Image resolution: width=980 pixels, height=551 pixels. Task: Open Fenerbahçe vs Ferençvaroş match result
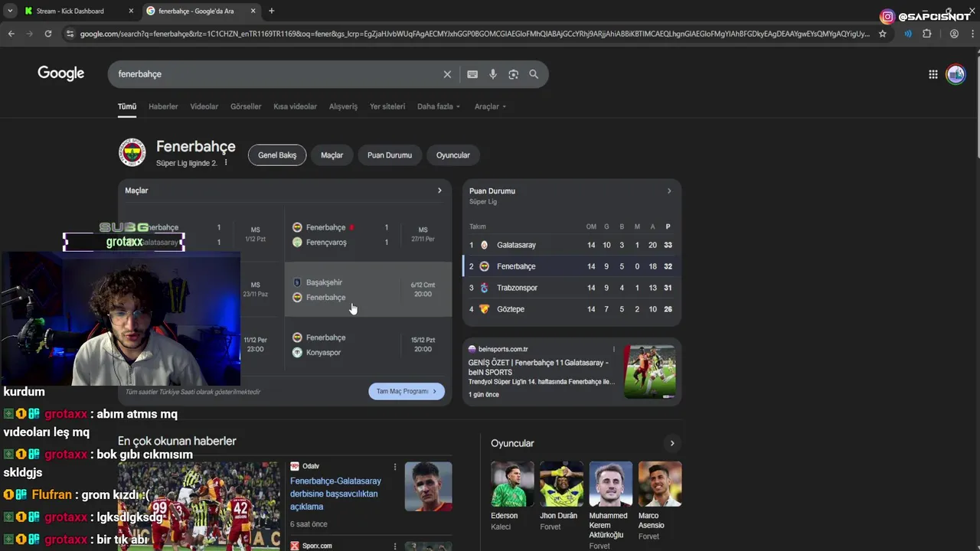pos(368,234)
